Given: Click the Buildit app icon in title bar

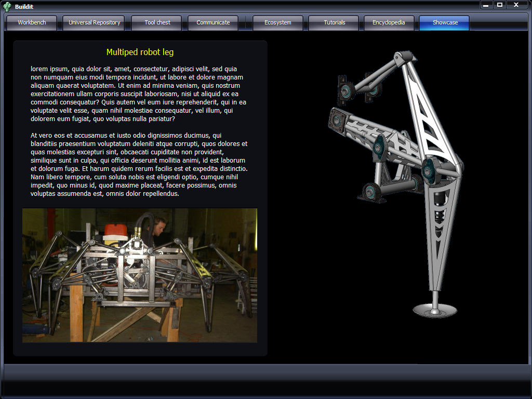Looking at the screenshot, I should (x=7, y=6).
